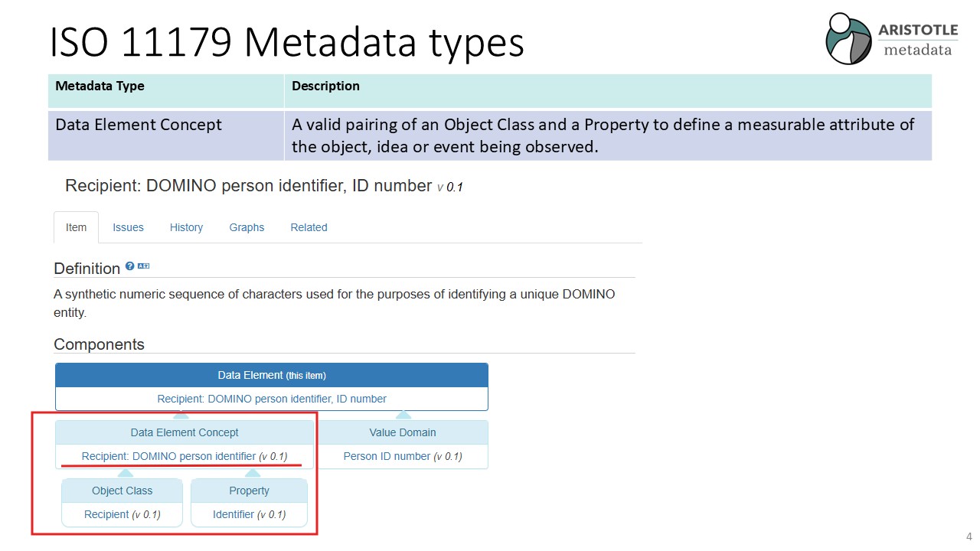
Task: Click the small translate icon next to Definition
Action: [x=143, y=266]
